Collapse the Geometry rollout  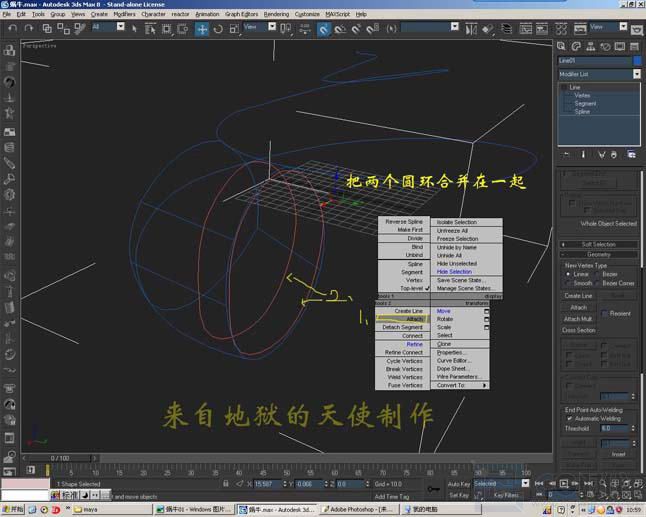coord(599,255)
